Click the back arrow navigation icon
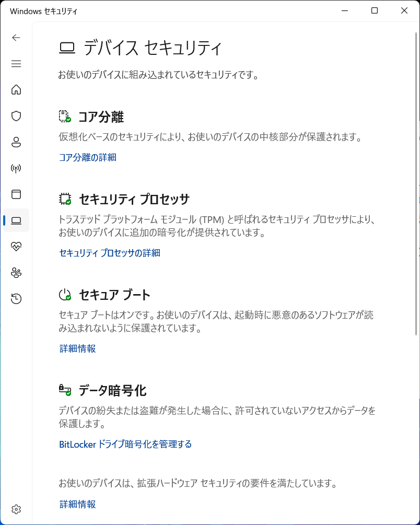The image size is (420, 525). point(16,38)
